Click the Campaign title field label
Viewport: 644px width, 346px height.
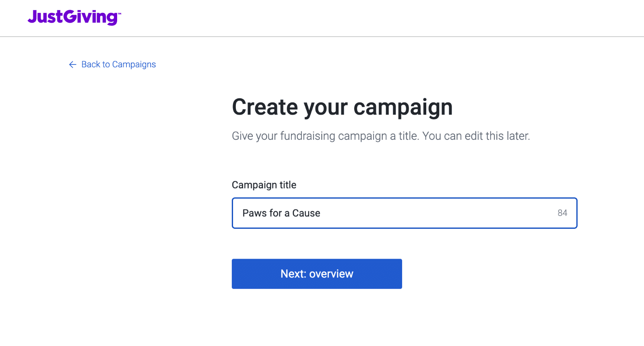point(264,185)
